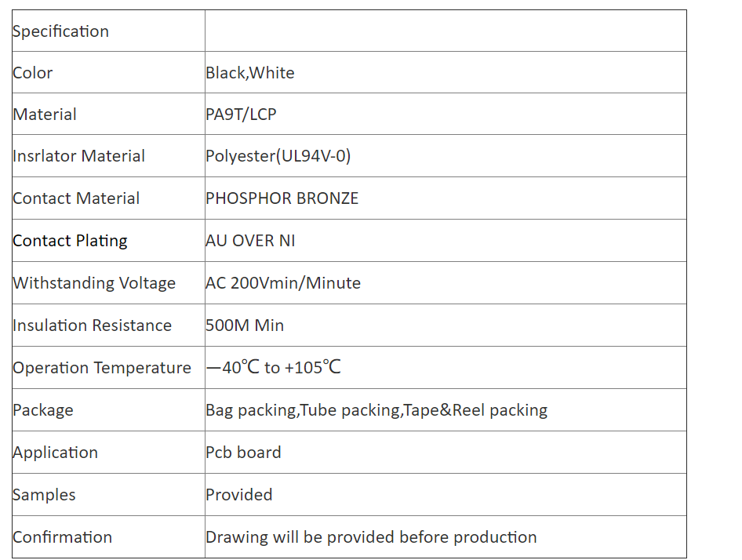Select the Material row label
Viewport: 742px width, 560px height.
pyautogui.click(x=45, y=115)
